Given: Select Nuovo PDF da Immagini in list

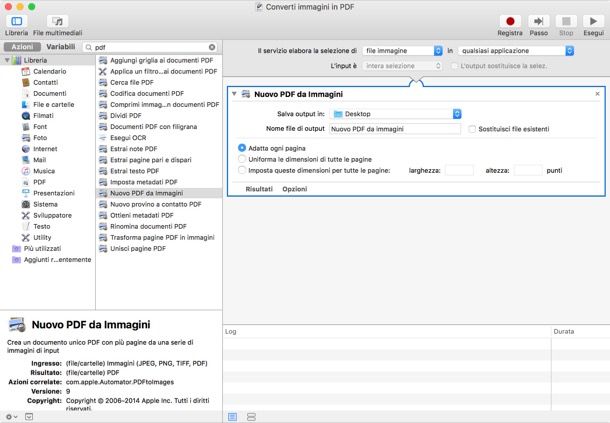Looking at the screenshot, I should (x=159, y=193).
